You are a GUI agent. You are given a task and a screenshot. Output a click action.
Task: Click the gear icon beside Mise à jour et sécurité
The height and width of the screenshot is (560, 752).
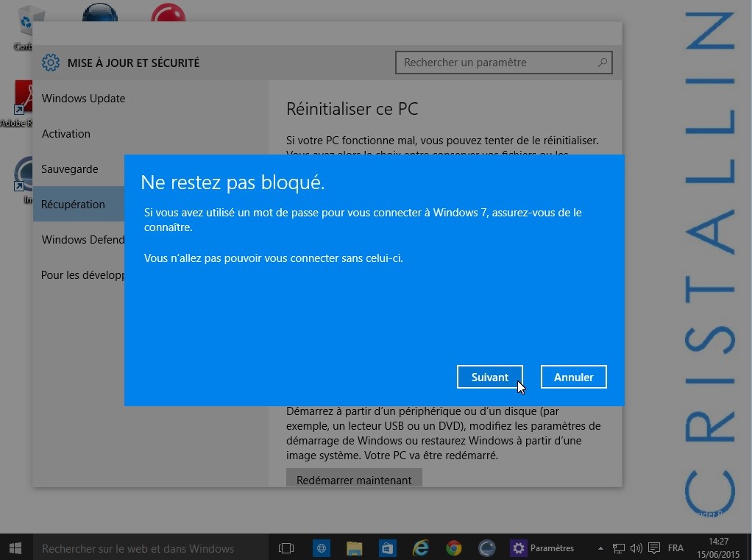coord(50,63)
